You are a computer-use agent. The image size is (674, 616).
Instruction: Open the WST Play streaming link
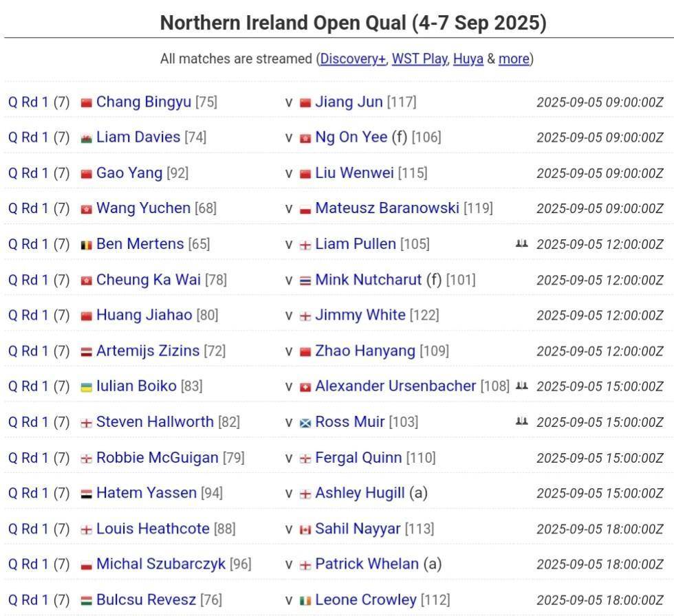pyautogui.click(x=420, y=58)
